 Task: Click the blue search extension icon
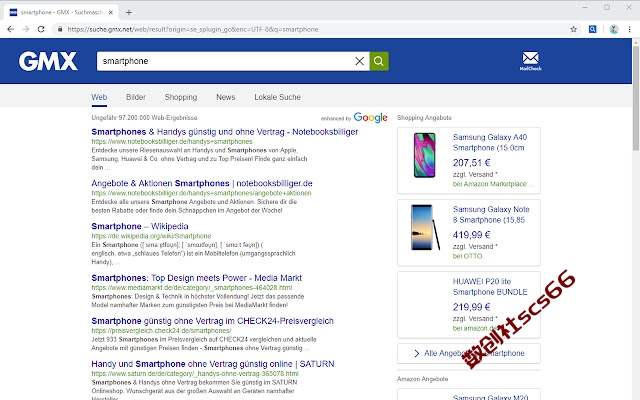click(592, 29)
